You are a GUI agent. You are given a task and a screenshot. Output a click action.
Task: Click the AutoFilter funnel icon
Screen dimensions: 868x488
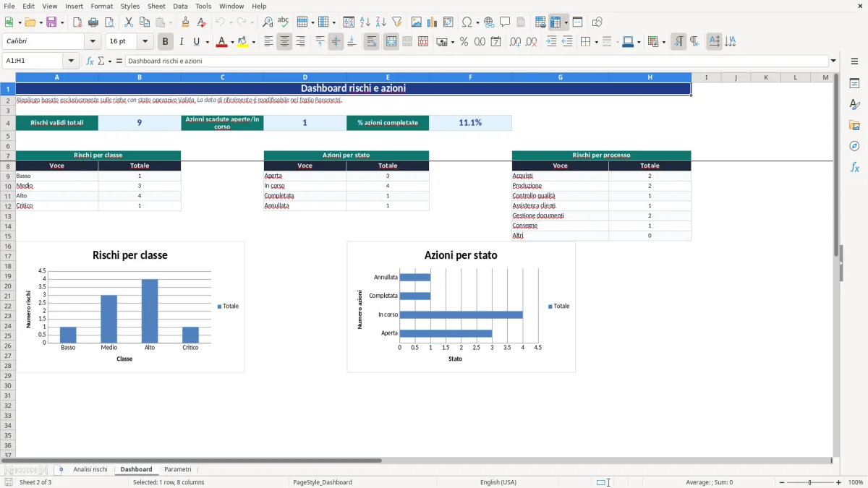click(396, 22)
